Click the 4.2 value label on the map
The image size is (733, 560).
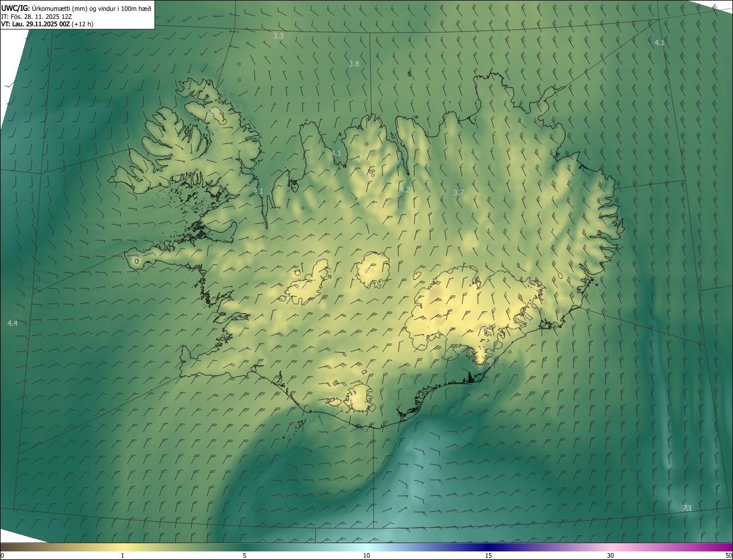404,190
